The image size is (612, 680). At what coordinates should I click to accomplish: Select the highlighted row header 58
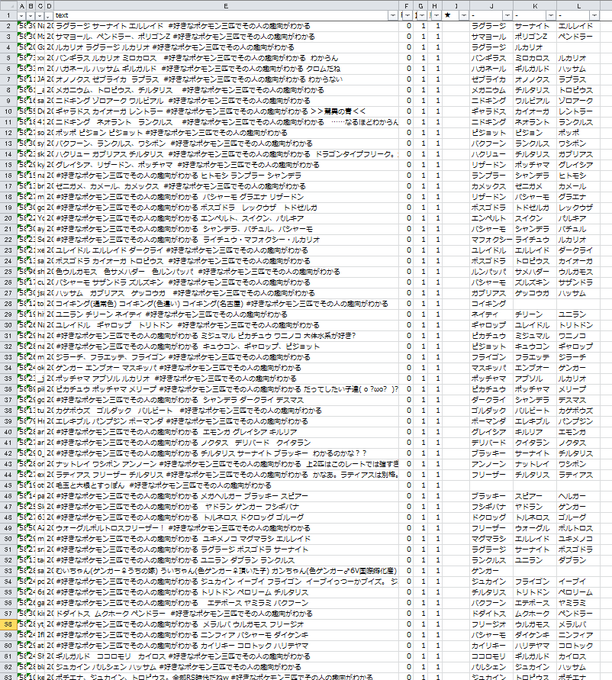9,624
